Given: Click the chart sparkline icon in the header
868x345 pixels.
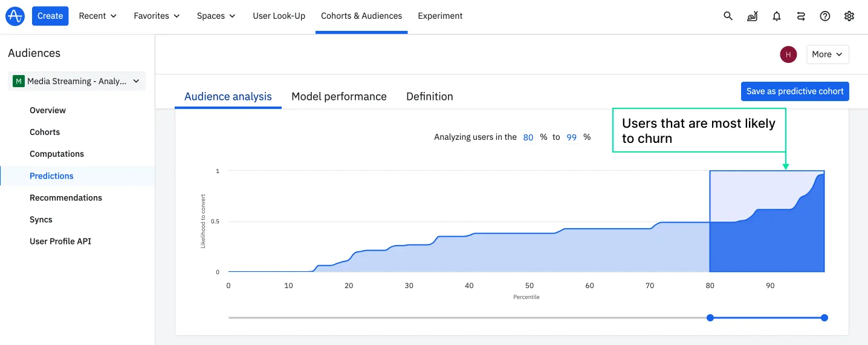Looking at the screenshot, I should [752, 16].
